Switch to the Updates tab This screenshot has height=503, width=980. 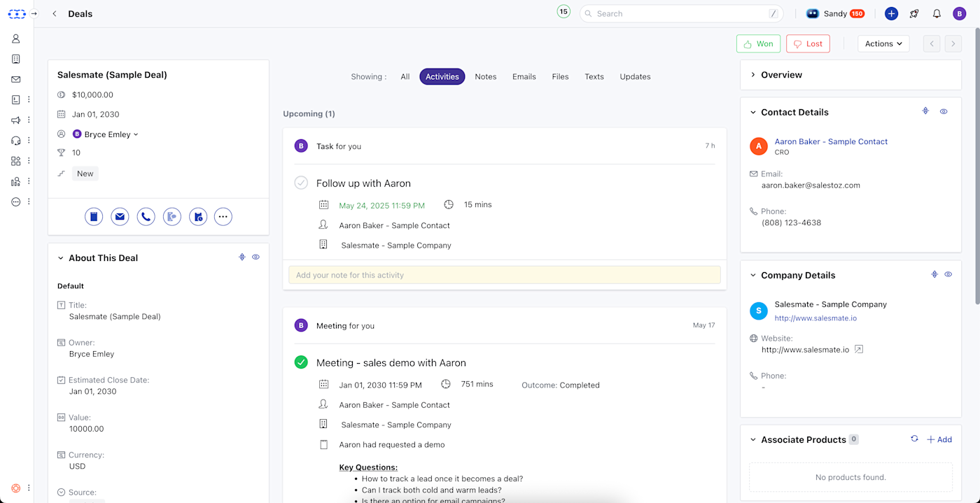[635, 77]
